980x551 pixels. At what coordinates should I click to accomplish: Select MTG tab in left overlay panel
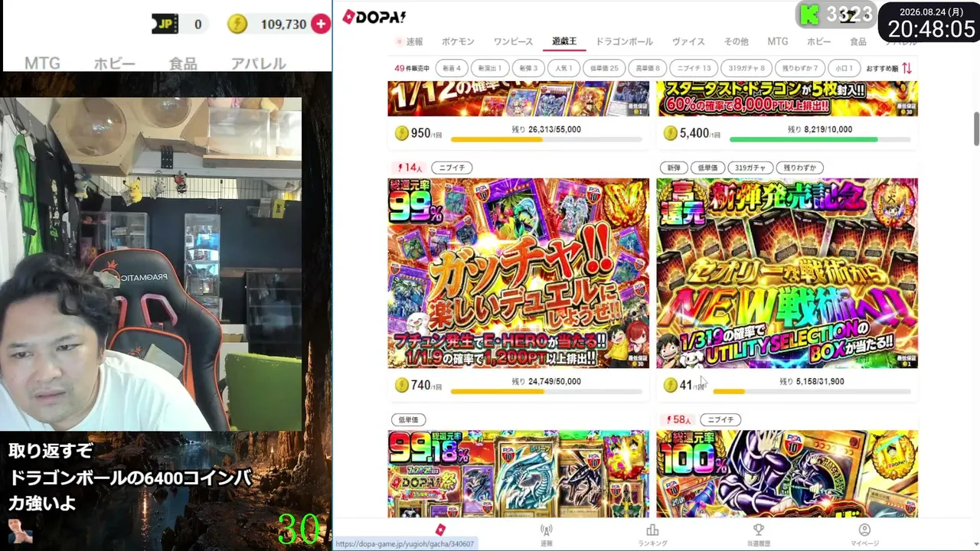coord(42,64)
